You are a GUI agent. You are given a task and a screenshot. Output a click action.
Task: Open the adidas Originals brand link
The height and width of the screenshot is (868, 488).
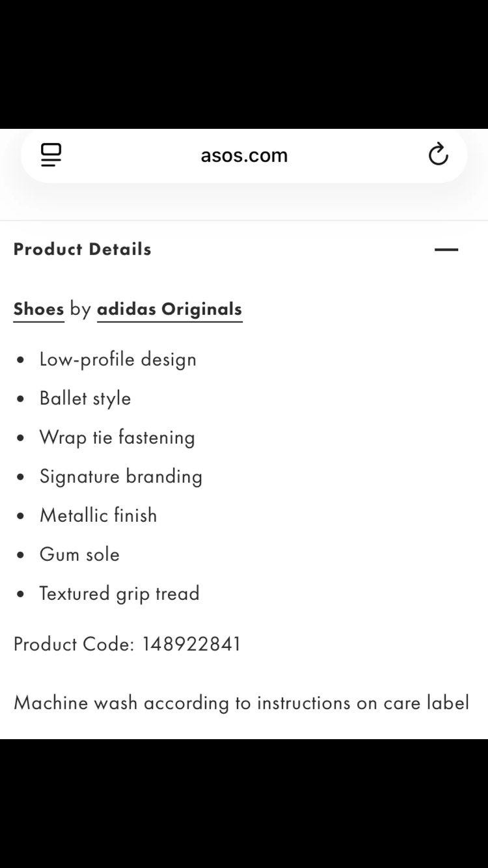tap(169, 309)
